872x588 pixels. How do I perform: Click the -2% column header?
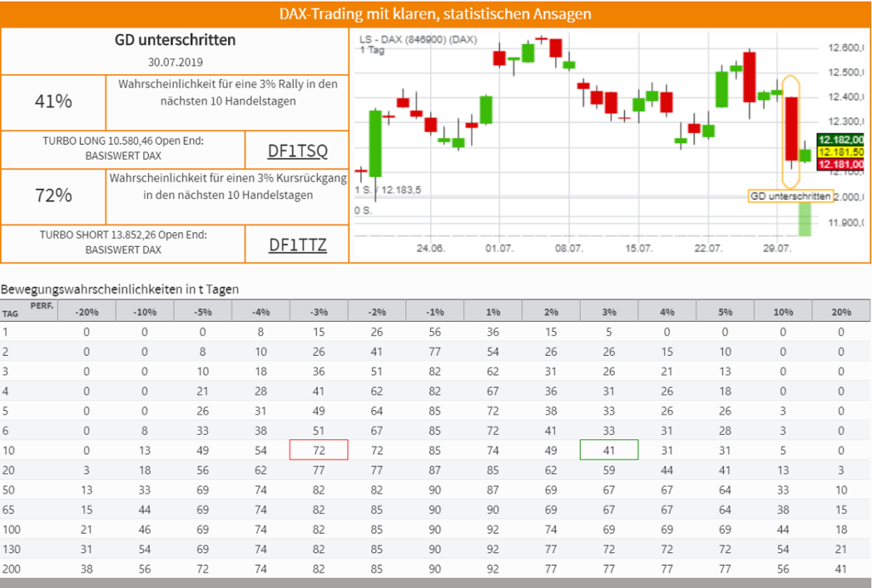tap(377, 311)
